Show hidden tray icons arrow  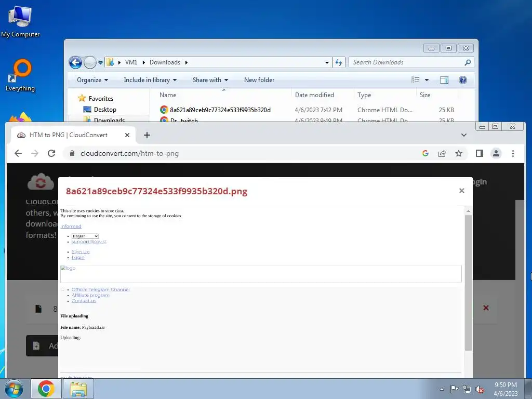click(442, 389)
